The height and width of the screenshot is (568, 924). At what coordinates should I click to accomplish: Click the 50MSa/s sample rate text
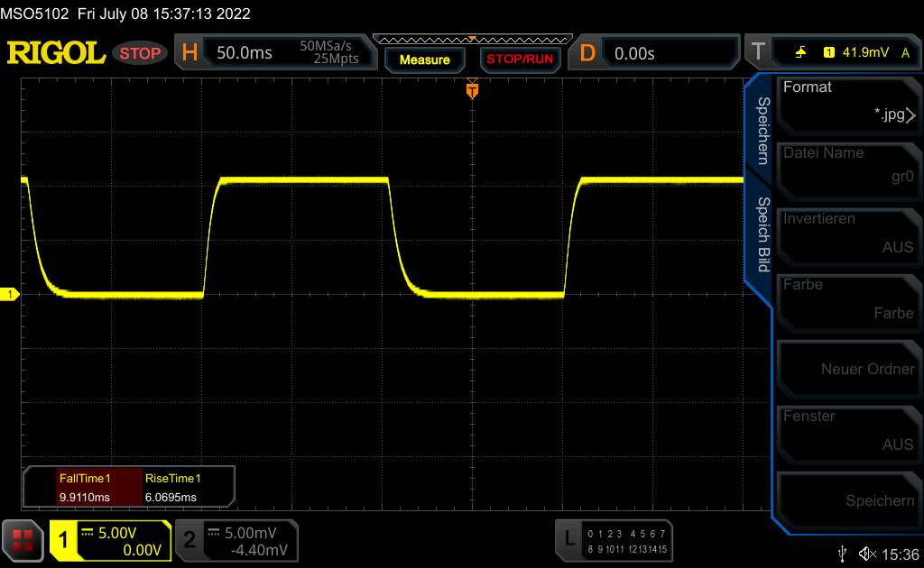pos(325,45)
